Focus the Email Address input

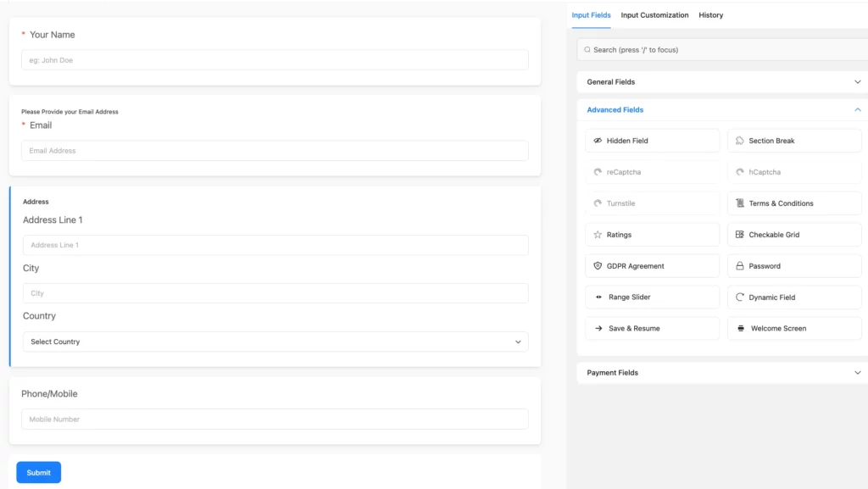pos(275,151)
